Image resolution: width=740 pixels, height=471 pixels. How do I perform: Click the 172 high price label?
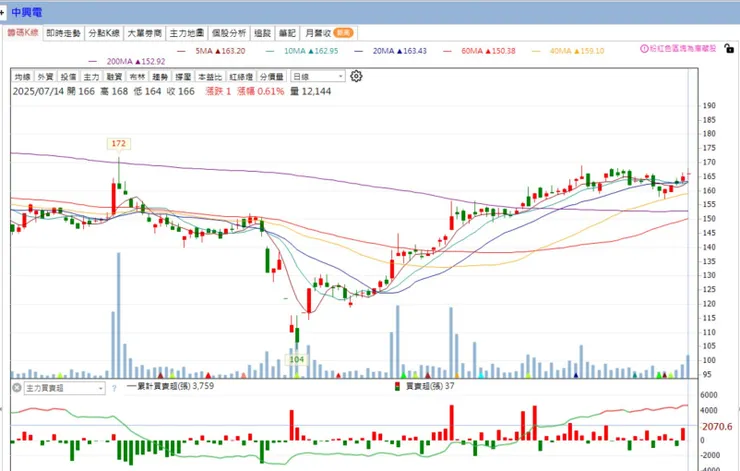tap(118, 143)
